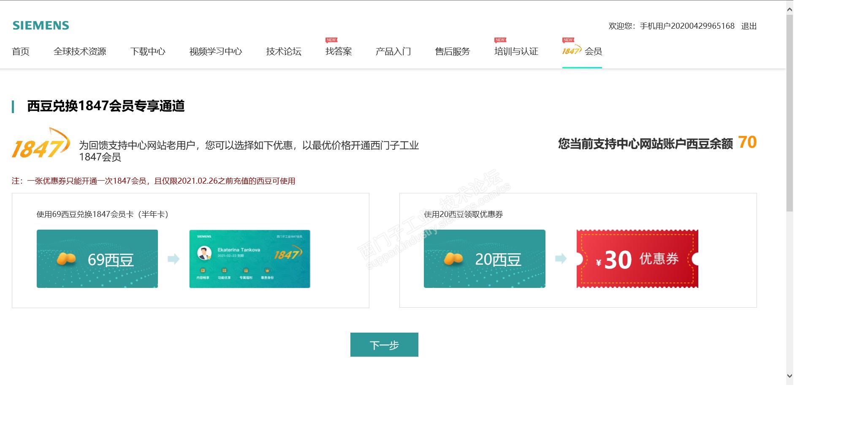Open 全球技术资源 in the navigation
The width and height of the screenshot is (868, 439).
[80, 51]
